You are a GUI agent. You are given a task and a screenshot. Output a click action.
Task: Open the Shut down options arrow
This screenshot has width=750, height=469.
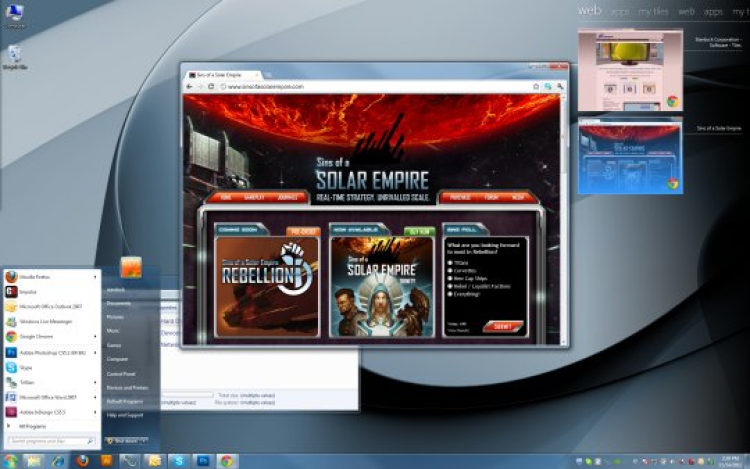pos(144,441)
